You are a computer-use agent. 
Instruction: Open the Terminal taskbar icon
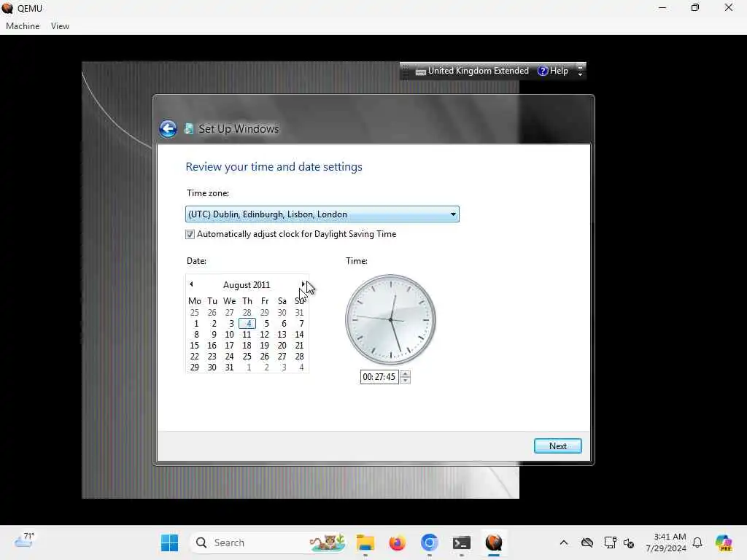click(x=462, y=542)
